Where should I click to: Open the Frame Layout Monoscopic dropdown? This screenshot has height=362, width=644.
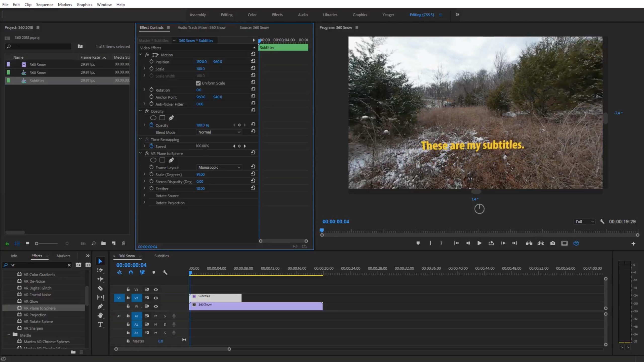pos(219,167)
